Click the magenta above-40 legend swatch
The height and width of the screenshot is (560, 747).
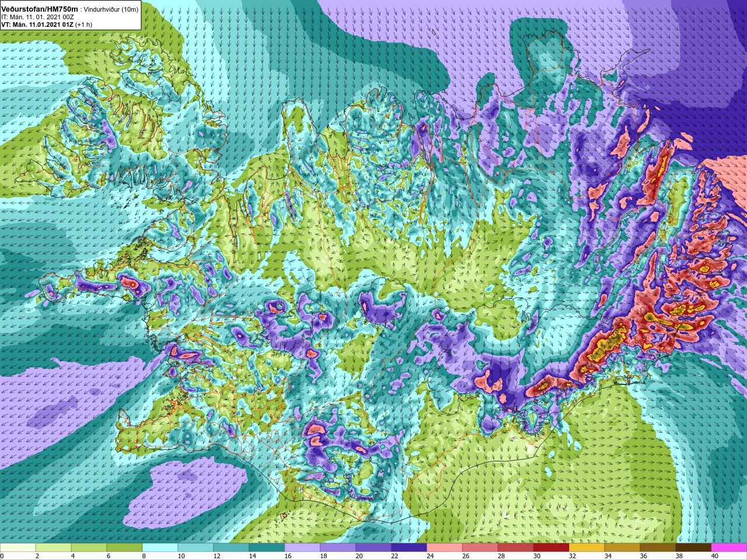tap(729, 546)
